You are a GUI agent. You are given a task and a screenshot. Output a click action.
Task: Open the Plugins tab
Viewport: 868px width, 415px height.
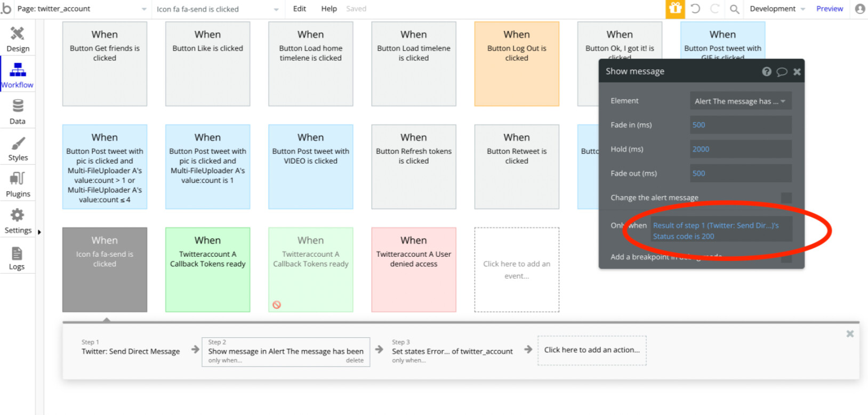(x=18, y=185)
